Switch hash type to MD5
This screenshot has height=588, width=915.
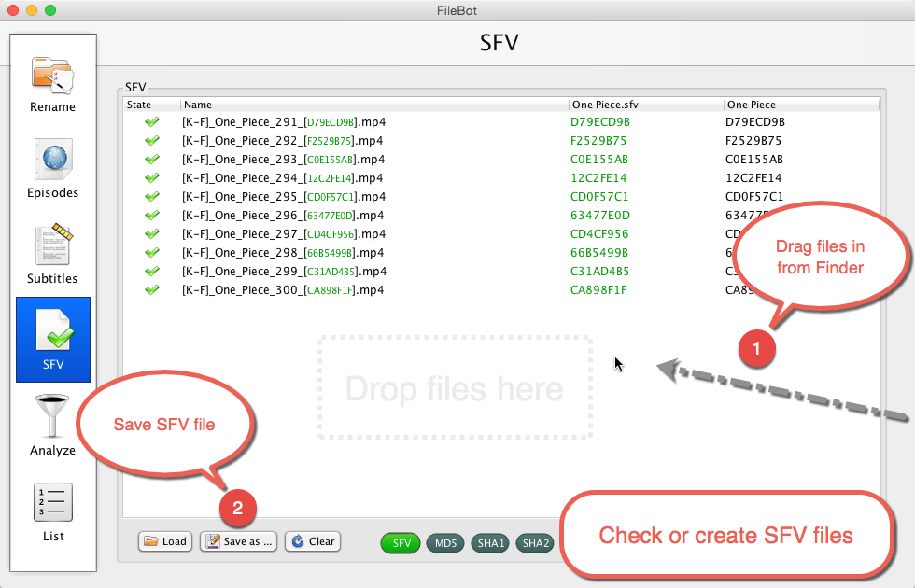pyautogui.click(x=445, y=543)
